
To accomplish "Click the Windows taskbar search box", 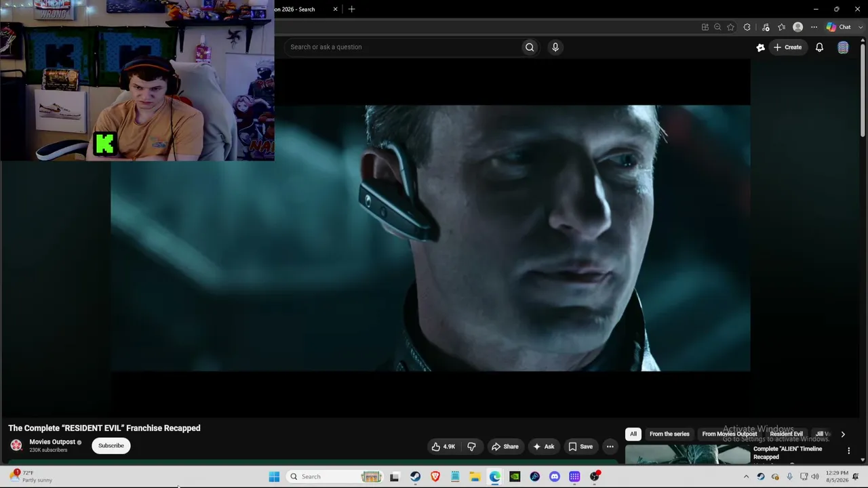I will [x=334, y=476].
